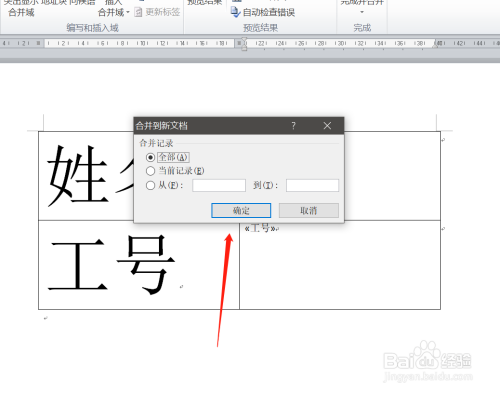Confirm merge with 确定 button
This screenshot has width=500, height=394.
pos(241,210)
